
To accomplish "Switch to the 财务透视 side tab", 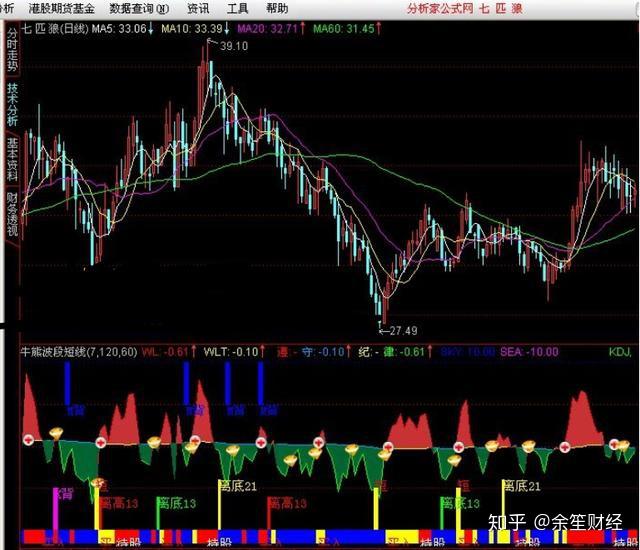I will coord(12,214).
